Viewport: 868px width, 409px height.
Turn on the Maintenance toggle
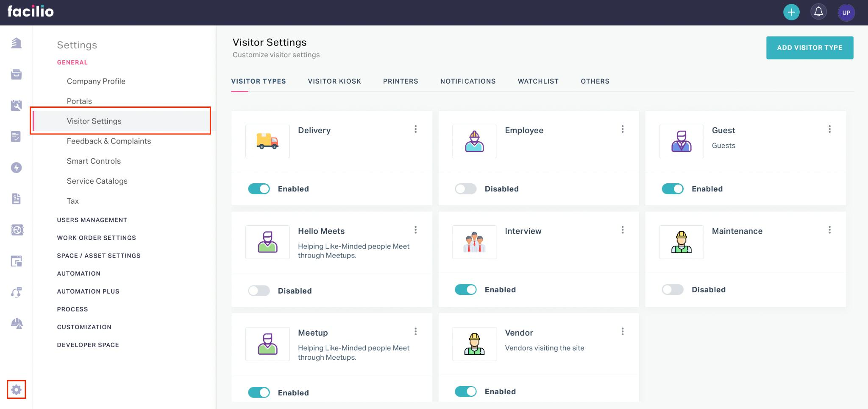click(x=673, y=289)
